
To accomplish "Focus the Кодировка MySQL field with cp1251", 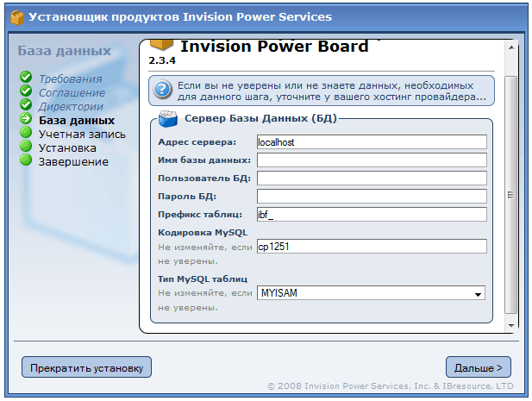I will (x=372, y=246).
